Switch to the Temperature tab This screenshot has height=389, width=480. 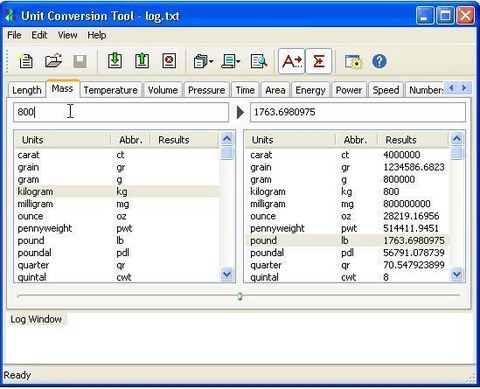[x=111, y=90]
